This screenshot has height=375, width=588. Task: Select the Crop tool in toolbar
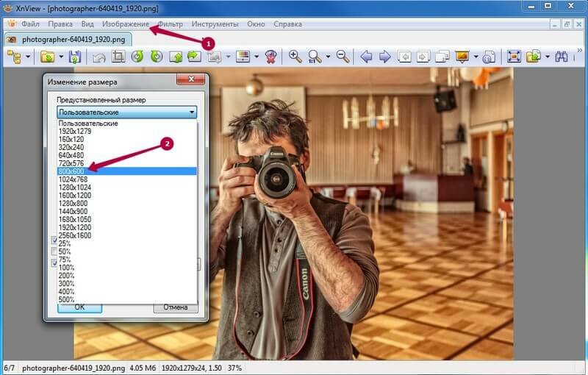pos(118,57)
